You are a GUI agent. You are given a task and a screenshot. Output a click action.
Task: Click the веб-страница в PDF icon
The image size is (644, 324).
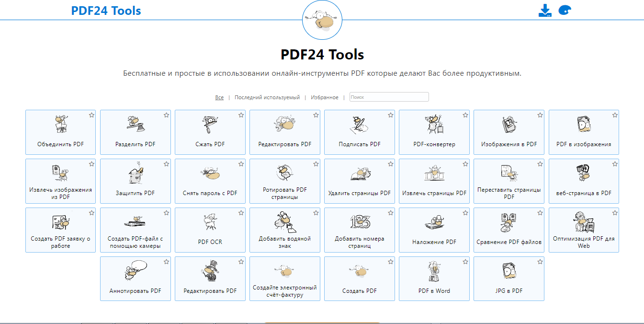[584, 174]
